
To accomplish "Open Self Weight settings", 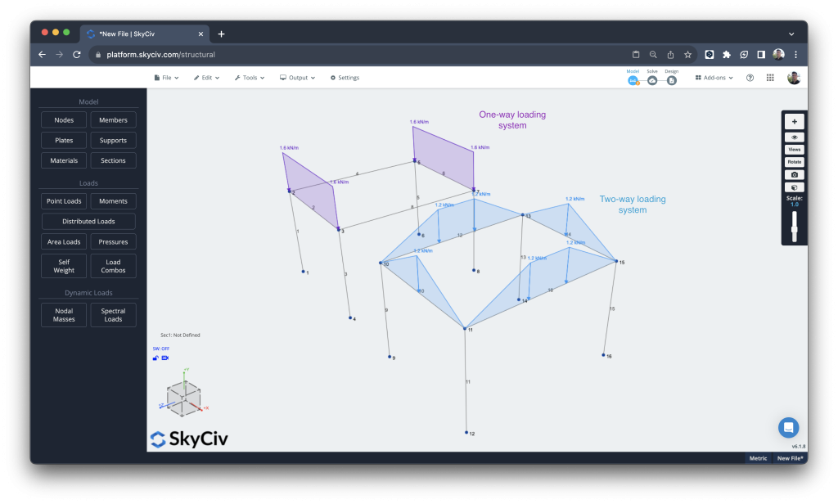I will (x=64, y=266).
